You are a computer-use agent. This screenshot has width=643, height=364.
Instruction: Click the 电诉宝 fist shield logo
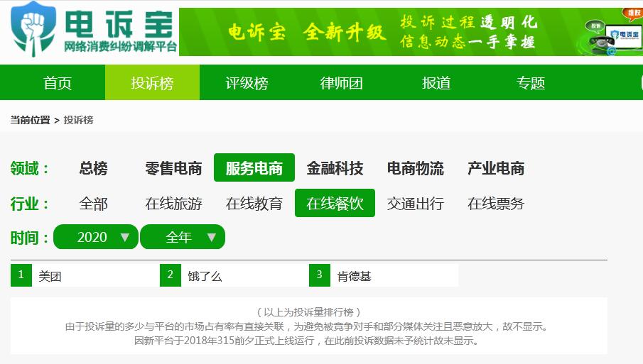tap(33, 28)
